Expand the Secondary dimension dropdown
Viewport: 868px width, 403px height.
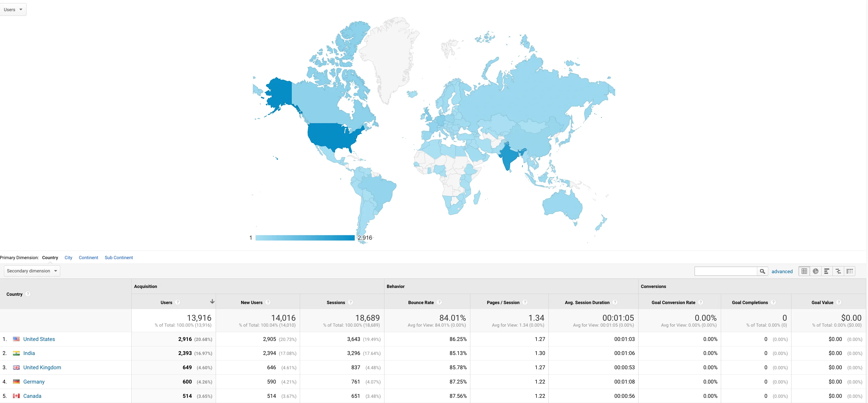click(32, 271)
